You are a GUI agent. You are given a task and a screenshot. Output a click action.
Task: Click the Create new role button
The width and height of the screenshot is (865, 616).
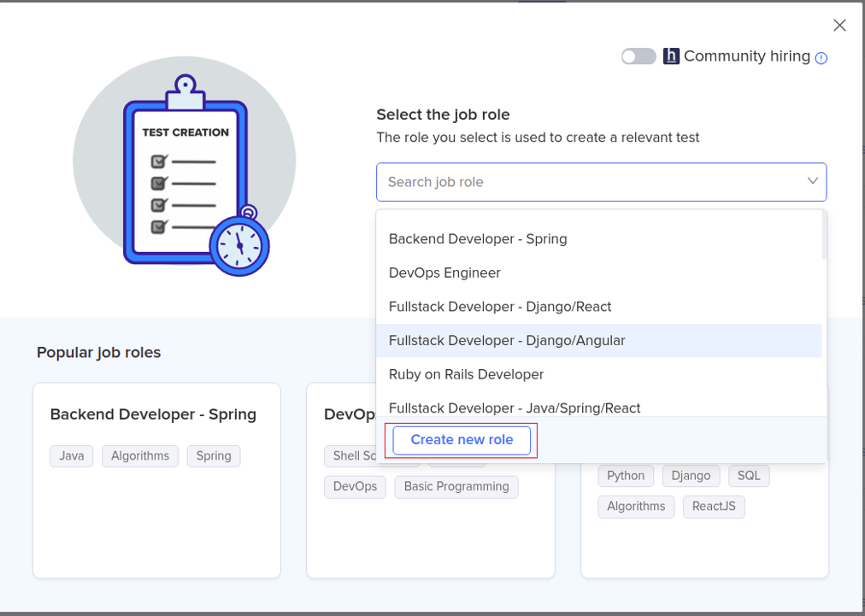(x=462, y=440)
